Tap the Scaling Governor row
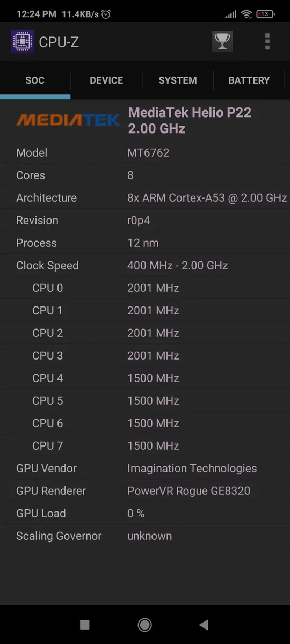290x644 pixels. coord(145,536)
